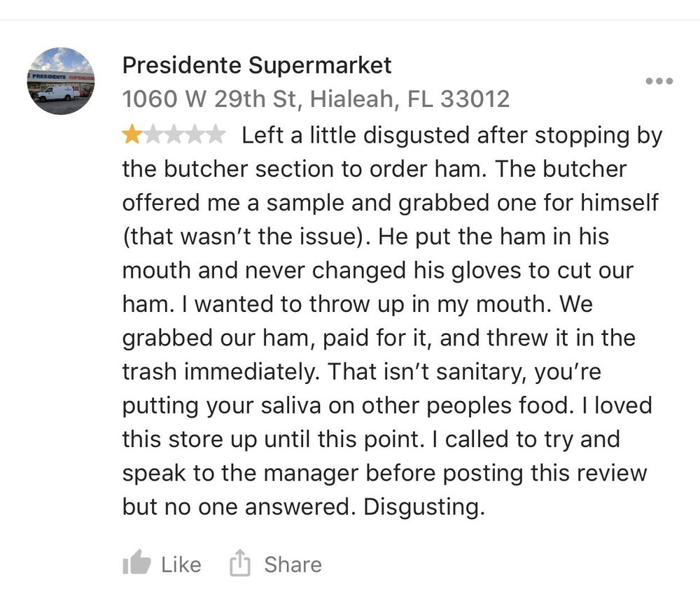
Task: Click the second star in rating
Action: tap(153, 135)
